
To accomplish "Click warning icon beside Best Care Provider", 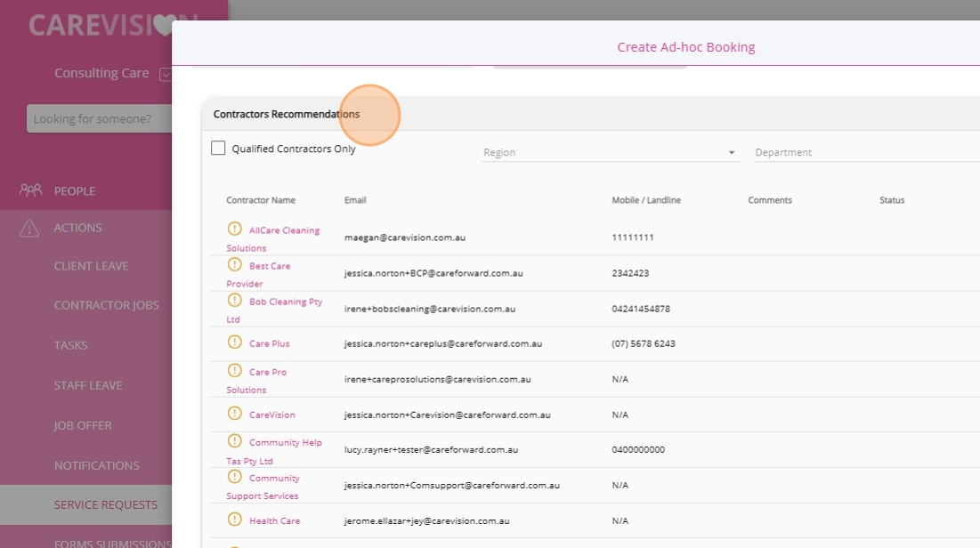I will (235, 264).
